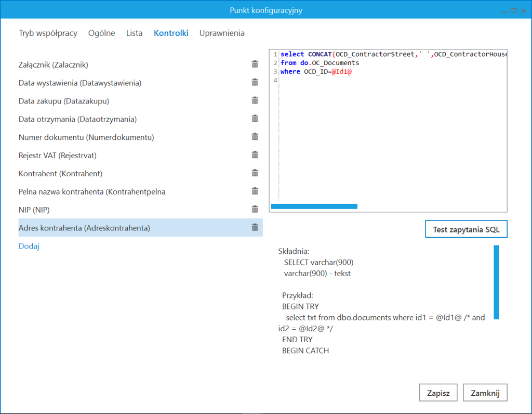
Task: Remove the Data otrzymania control
Action: click(x=254, y=118)
